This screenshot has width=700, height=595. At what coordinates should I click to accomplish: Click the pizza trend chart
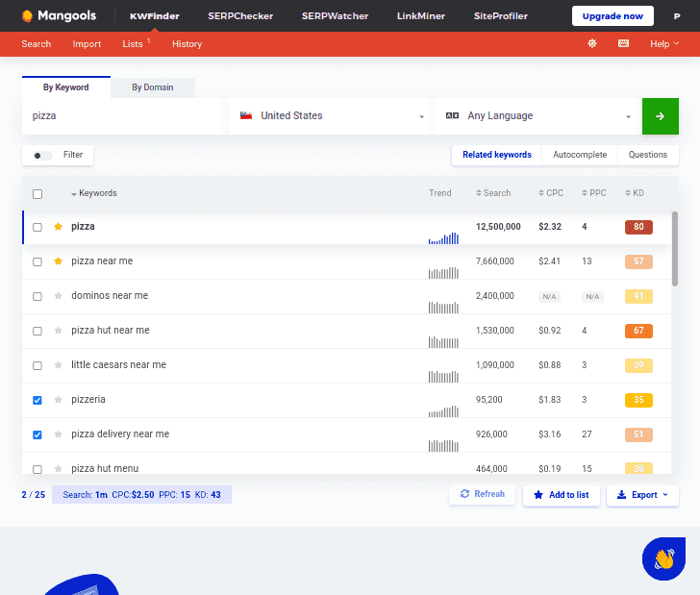coord(443,238)
